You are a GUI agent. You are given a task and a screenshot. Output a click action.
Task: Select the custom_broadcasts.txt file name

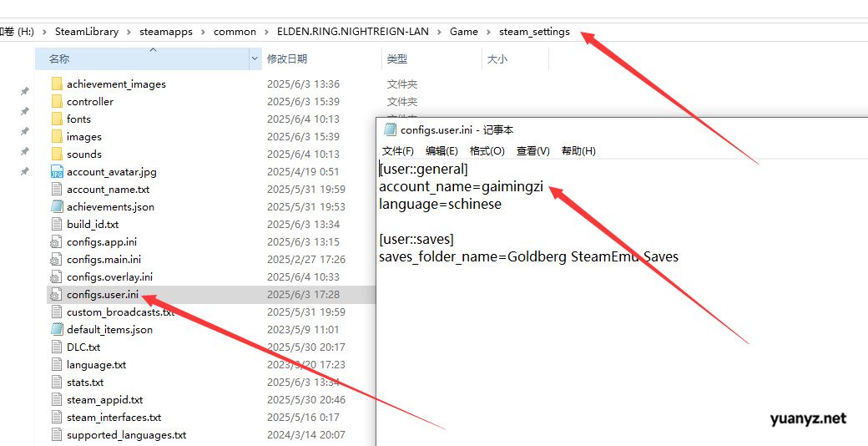[121, 312]
